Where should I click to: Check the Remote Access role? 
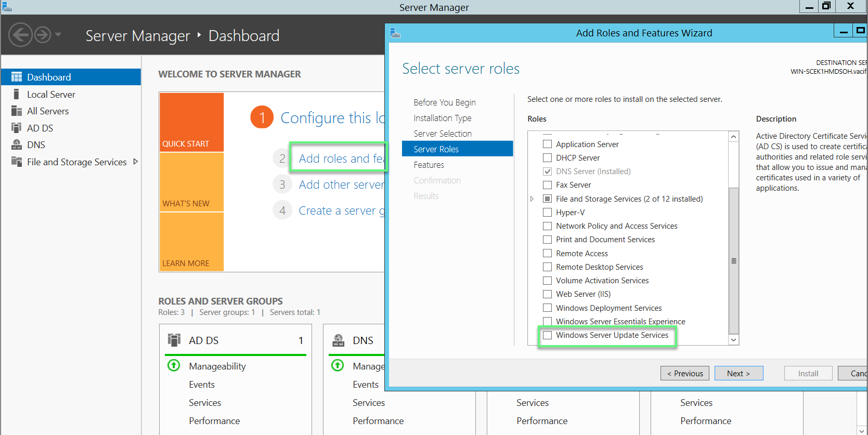click(x=547, y=253)
